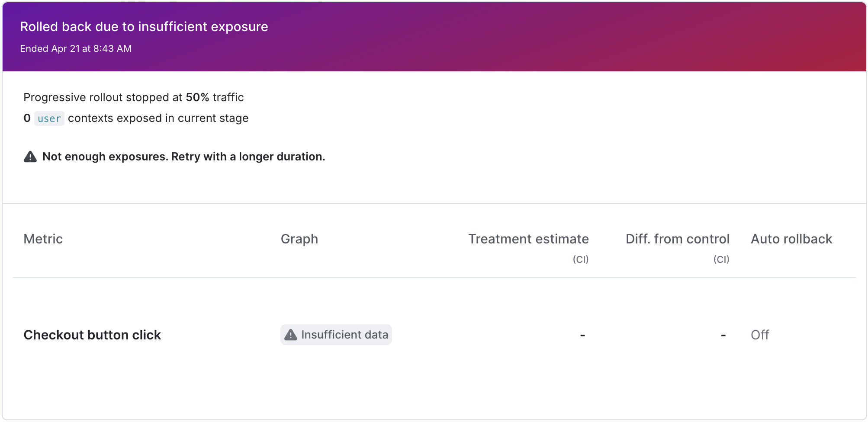Click the Retry with a longer duration message

(x=248, y=157)
